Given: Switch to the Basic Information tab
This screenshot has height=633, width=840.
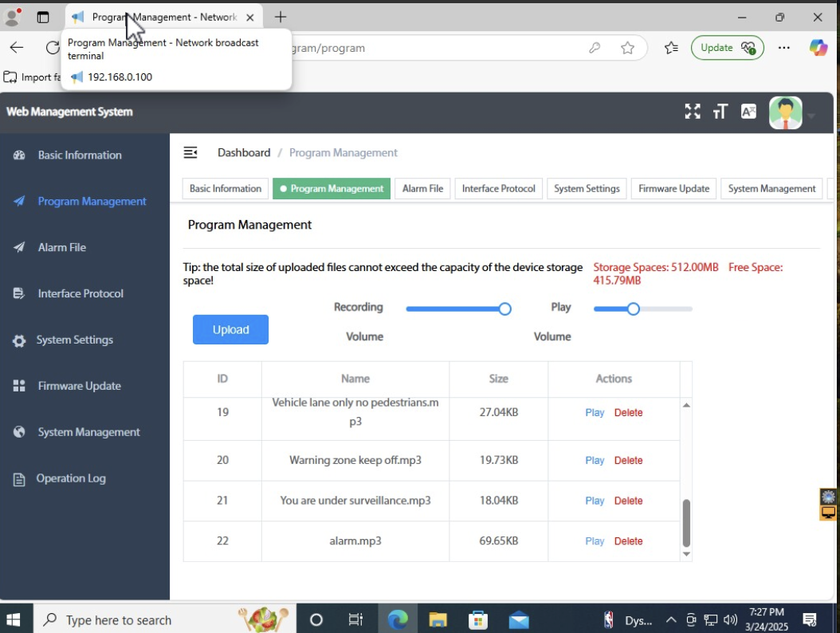Looking at the screenshot, I should tap(225, 189).
